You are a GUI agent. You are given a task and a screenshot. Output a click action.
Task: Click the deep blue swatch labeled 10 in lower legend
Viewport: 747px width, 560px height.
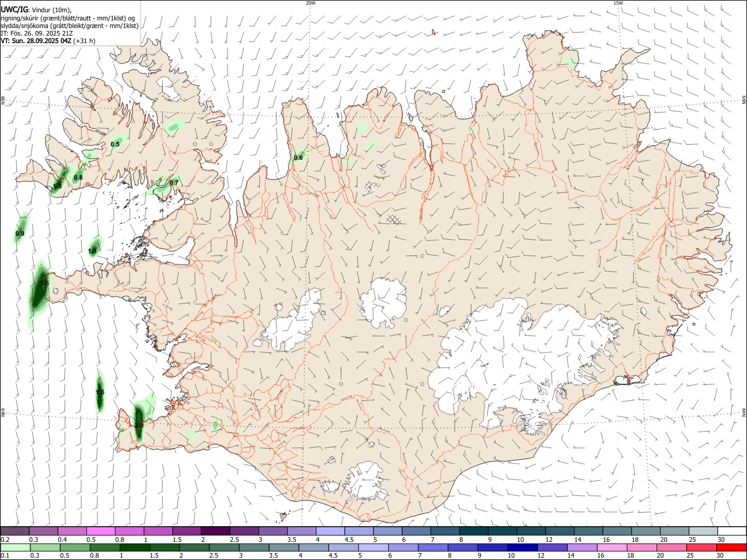(522, 547)
